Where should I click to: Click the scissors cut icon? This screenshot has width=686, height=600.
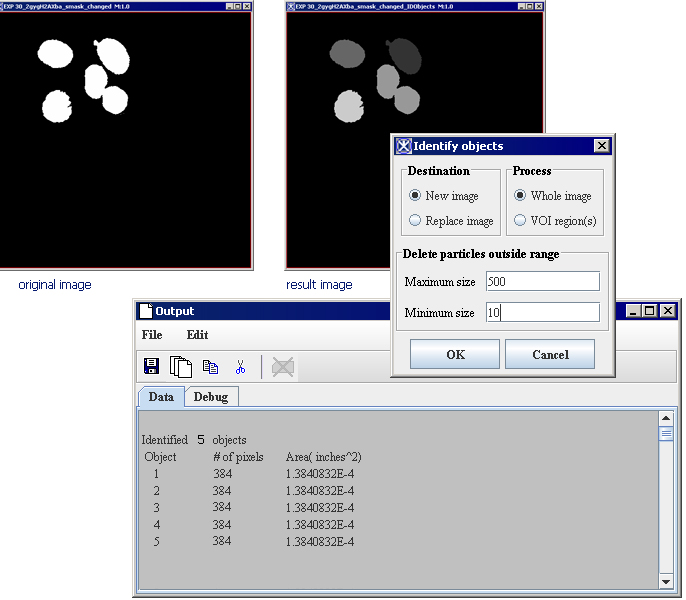(240, 367)
